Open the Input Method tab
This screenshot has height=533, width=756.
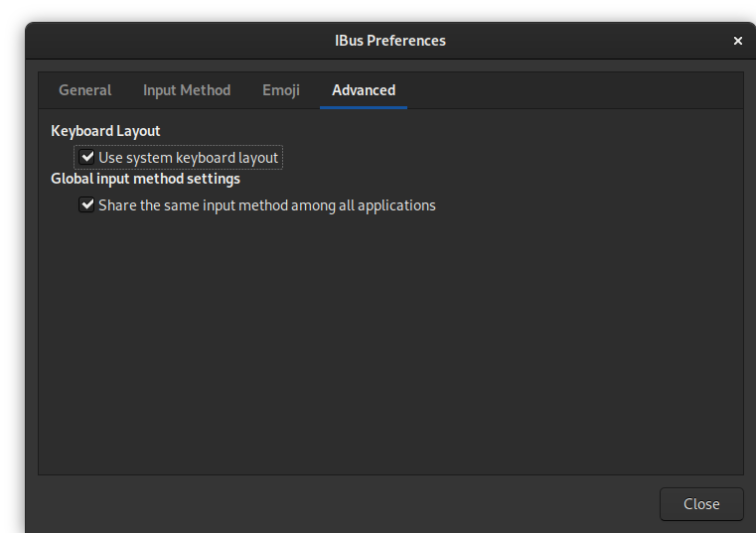click(187, 90)
